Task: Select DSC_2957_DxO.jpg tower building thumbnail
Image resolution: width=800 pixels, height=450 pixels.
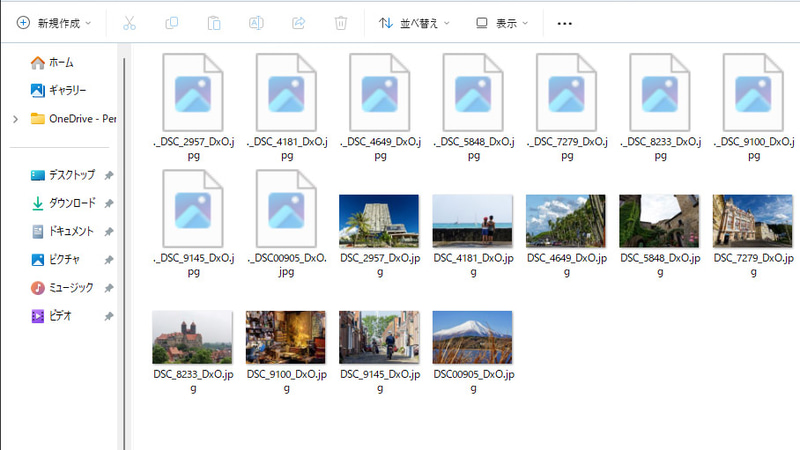Action: (x=379, y=220)
